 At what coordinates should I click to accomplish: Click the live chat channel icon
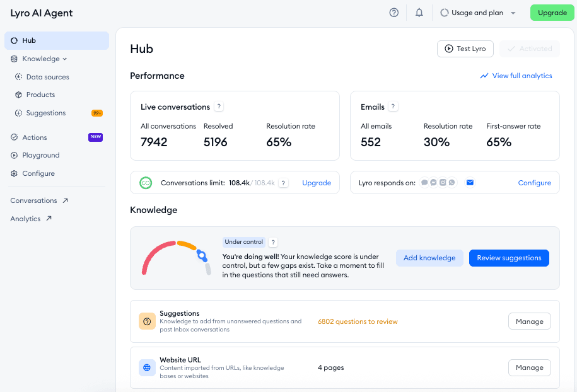pos(424,182)
